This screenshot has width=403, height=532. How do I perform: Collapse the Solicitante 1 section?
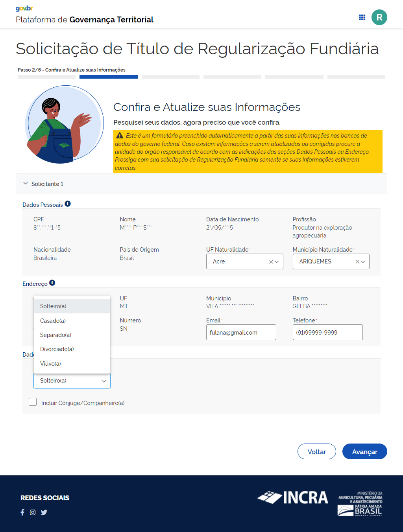(x=26, y=184)
